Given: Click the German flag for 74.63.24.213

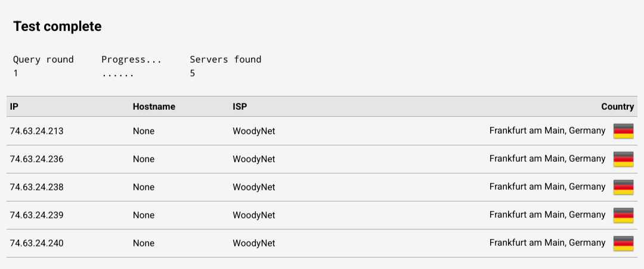Looking at the screenshot, I should coord(623,131).
